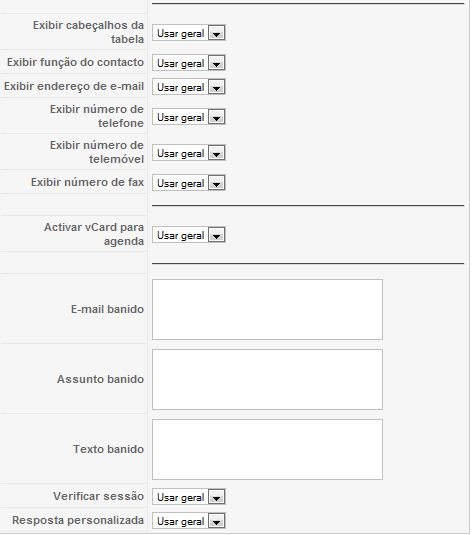472x535 pixels.
Task: Expand the 'Verificar sessão' dropdown
Action: (x=188, y=497)
